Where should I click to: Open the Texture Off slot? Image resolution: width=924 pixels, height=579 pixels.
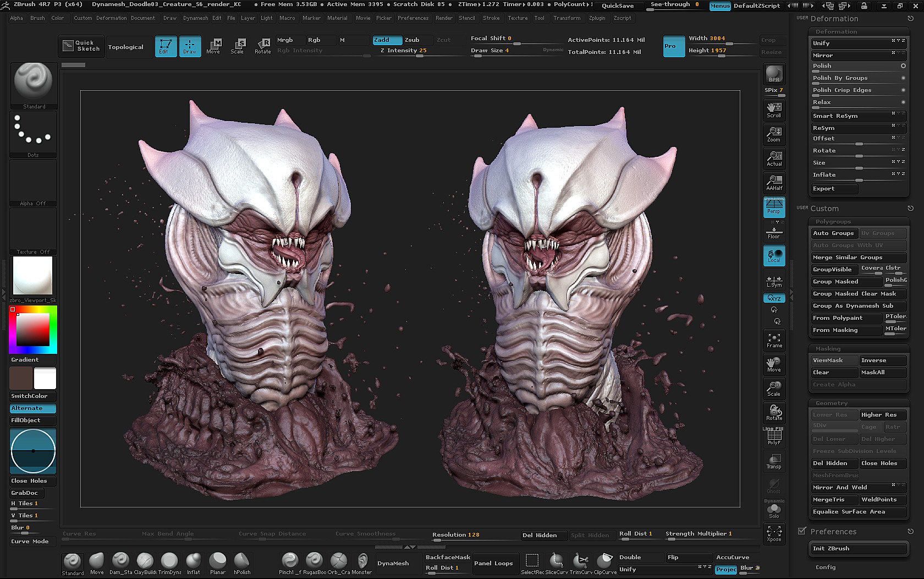tap(33, 231)
